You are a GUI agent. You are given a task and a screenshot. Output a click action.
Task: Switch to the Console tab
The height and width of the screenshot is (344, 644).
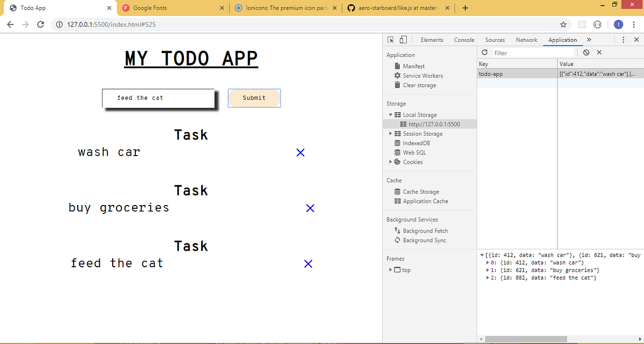click(464, 39)
